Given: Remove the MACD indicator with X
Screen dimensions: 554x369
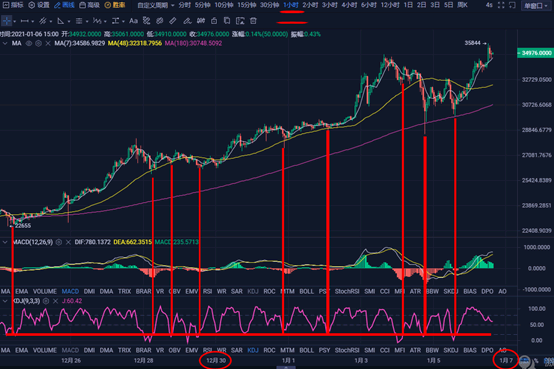Looking at the screenshot, I should 68,242.
